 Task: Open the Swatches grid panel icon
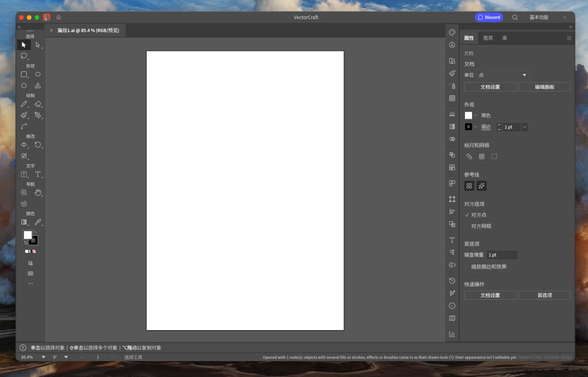452,98
